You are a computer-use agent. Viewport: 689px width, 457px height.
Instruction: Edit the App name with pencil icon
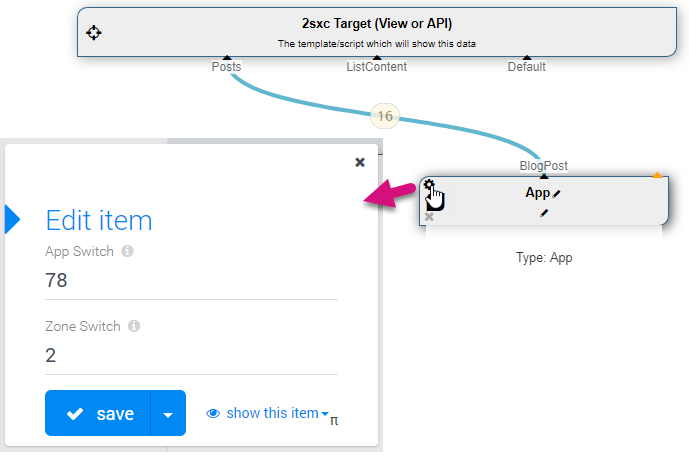pos(556,194)
